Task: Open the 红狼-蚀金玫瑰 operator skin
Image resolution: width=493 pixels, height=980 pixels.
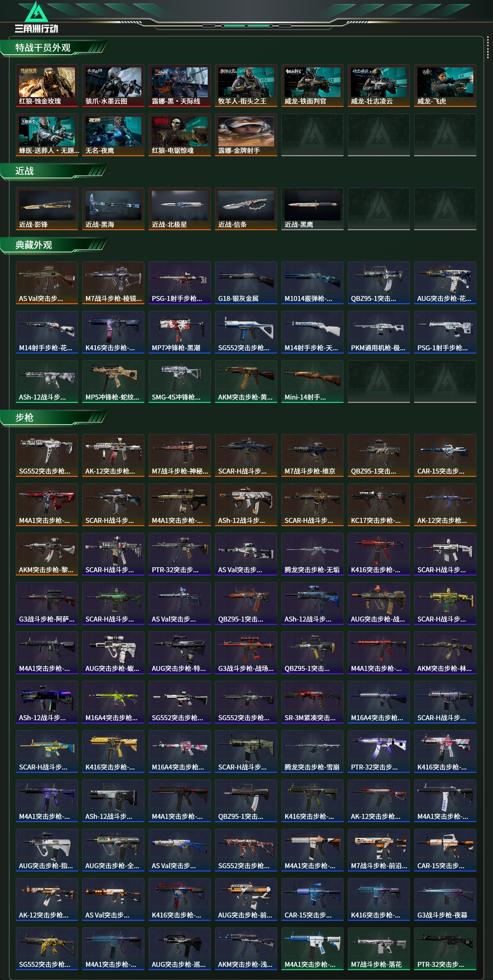Action: (x=47, y=85)
